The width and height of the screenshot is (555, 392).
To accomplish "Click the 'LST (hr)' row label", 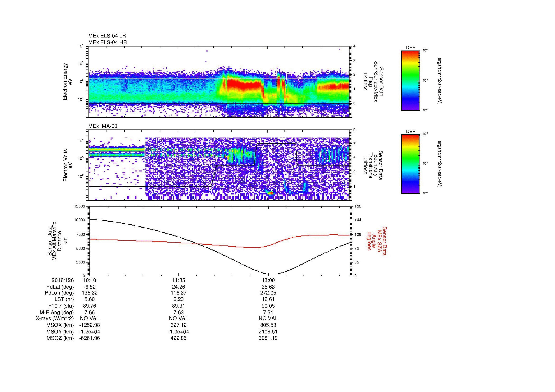I will (x=64, y=299).
